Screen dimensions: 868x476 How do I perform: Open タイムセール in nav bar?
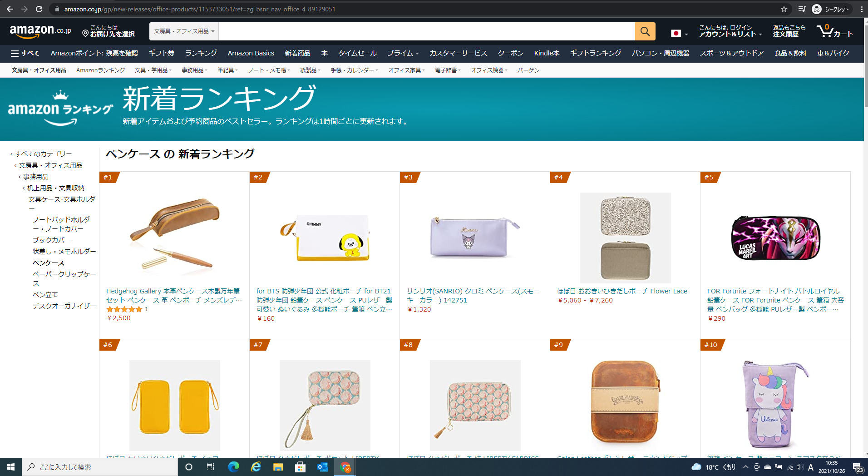(x=357, y=53)
